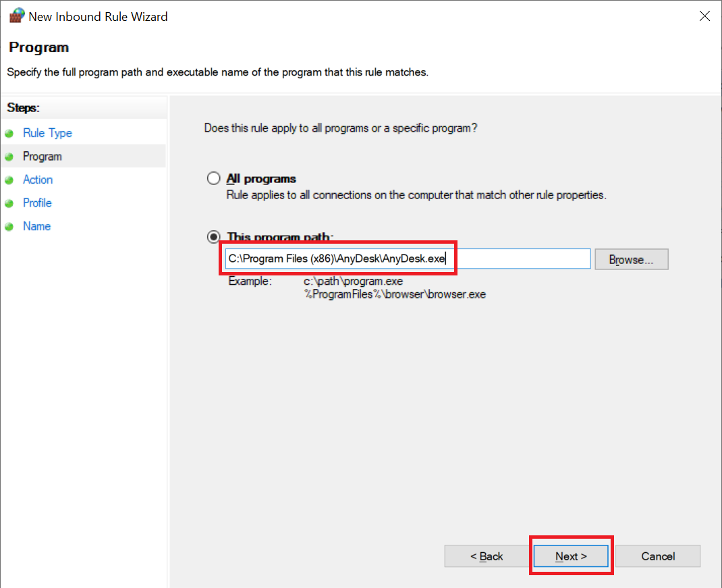Navigate to the Name step

coord(36,226)
